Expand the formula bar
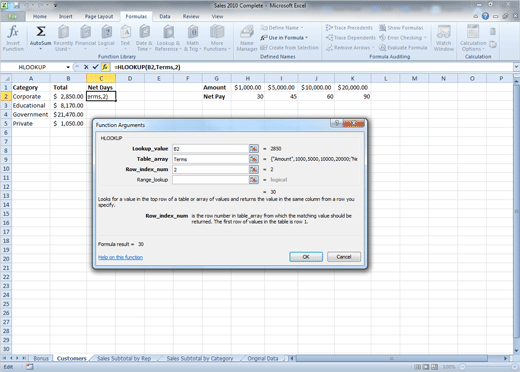 516,67
